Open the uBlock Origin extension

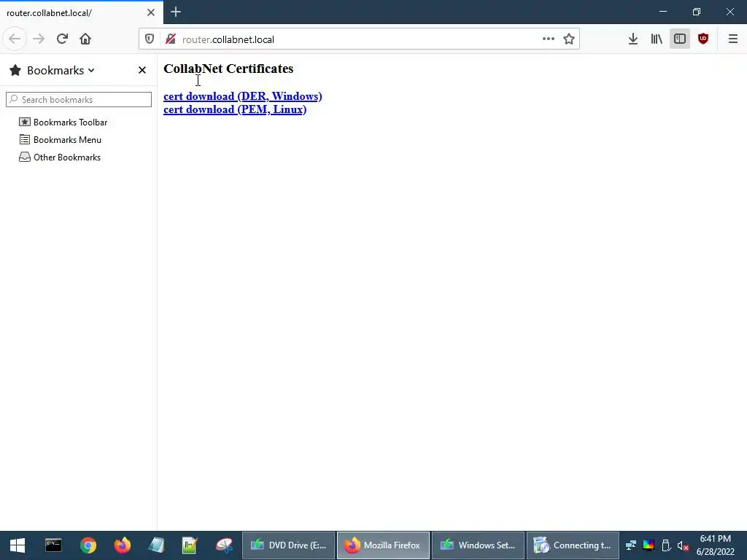(x=703, y=39)
